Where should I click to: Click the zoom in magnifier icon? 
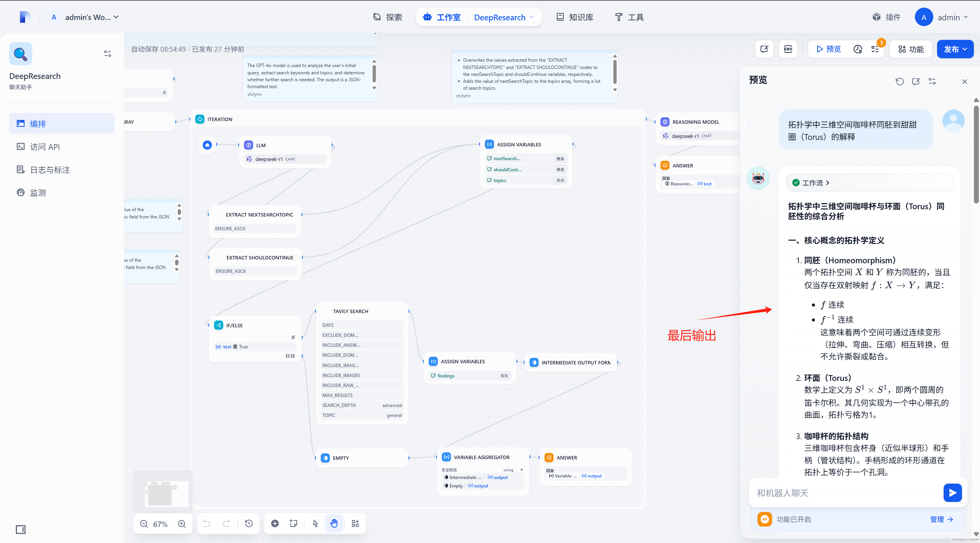coord(182,524)
